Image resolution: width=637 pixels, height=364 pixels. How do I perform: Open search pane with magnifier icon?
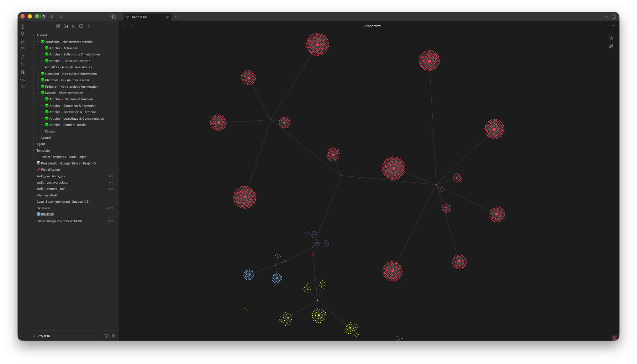point(51,17)
